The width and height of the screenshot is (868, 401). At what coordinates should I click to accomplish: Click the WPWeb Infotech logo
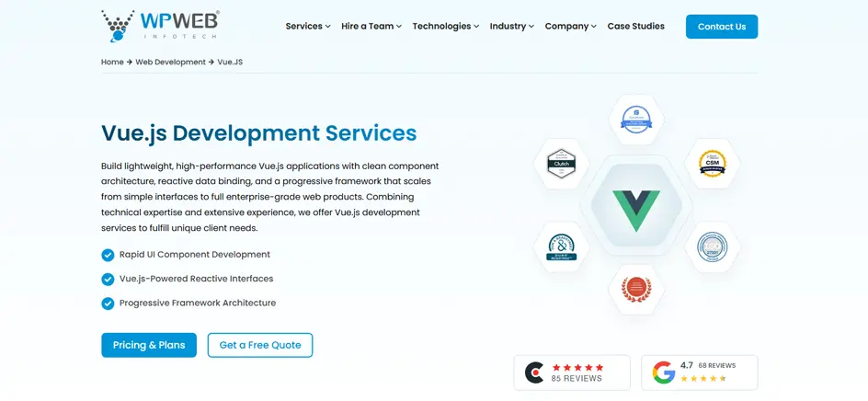click(160, 26)
